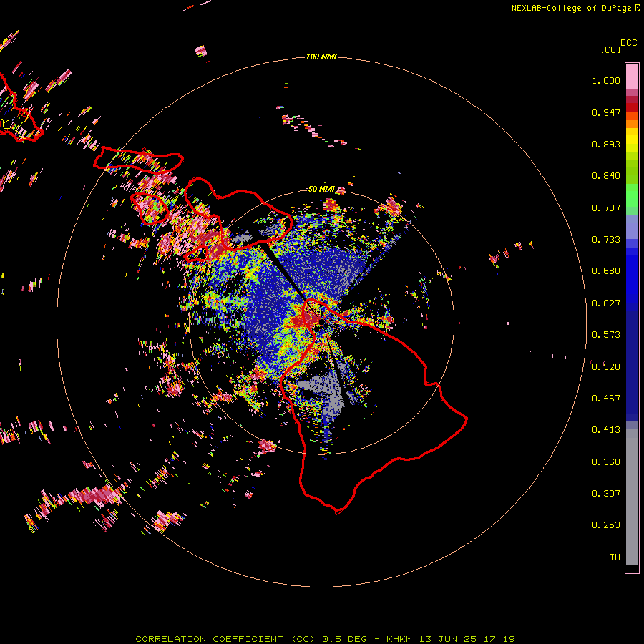Click the 0.573 color scale value
This screenshot has height=644, width=644.
[606, 335]
